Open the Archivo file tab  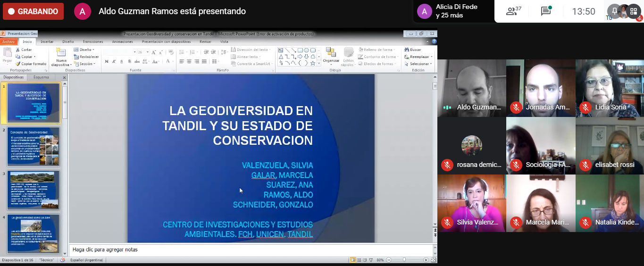9,42
